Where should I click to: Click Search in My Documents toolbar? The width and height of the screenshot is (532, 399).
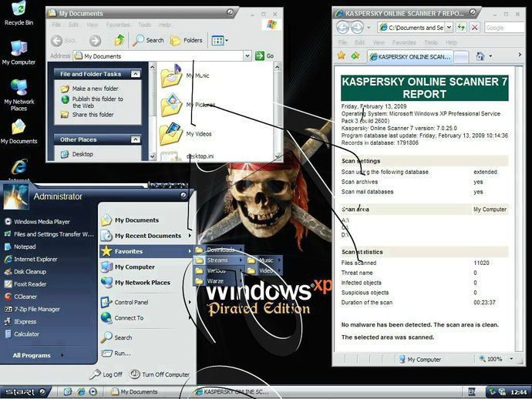click(x=148, y=40)
